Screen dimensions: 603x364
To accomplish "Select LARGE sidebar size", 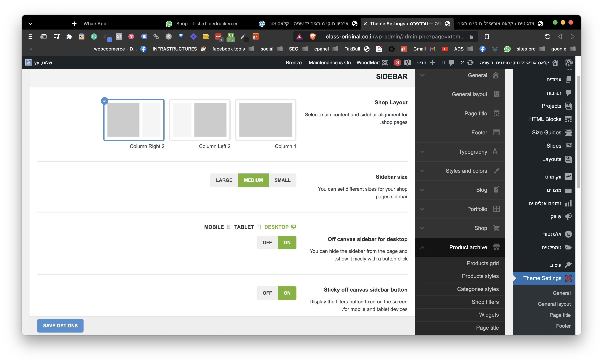I will (x=224, y=180).
